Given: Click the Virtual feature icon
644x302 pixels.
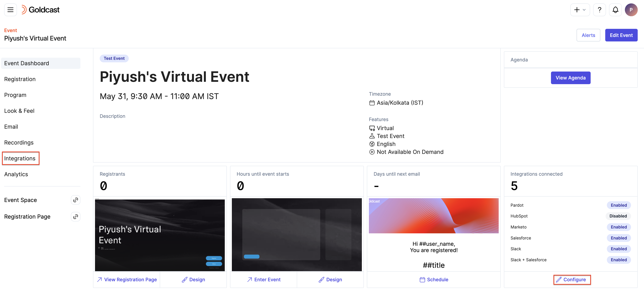Looking at the screenshot, I should [x=372, y=128].
